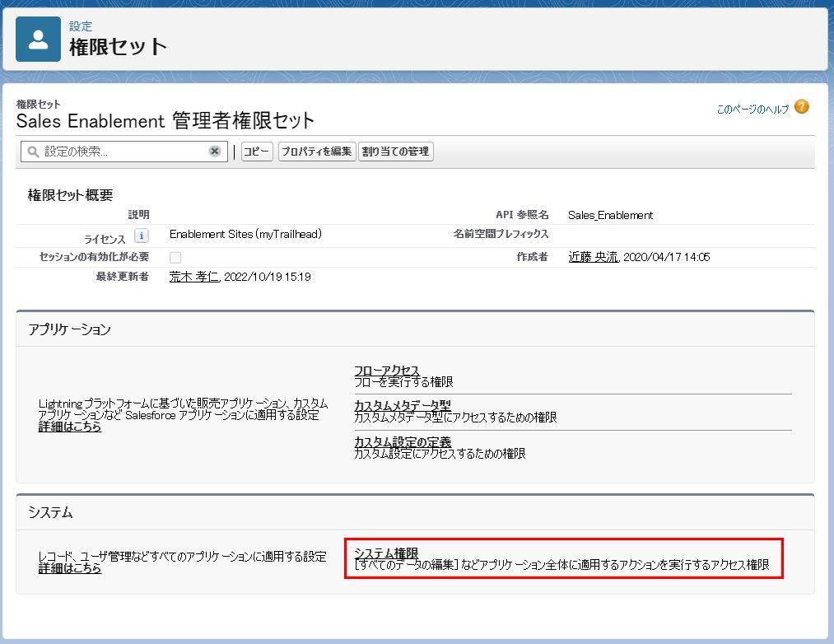
Task: Click the 2020/04/17 14:05 created date
Action: pyautogui.click(x=666, y=257)
